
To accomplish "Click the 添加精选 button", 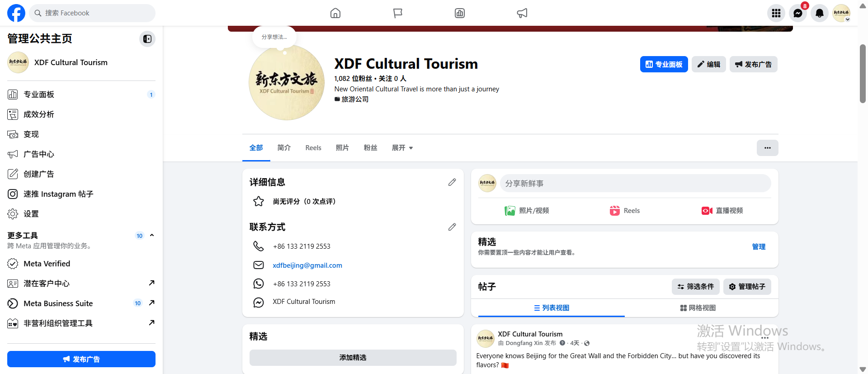I will click(x=353, y=358).
